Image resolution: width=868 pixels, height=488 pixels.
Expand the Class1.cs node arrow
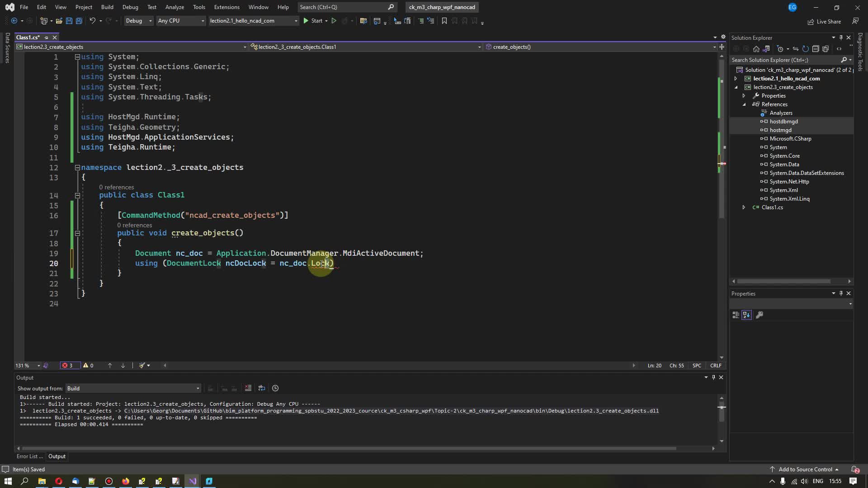point(744,207)
